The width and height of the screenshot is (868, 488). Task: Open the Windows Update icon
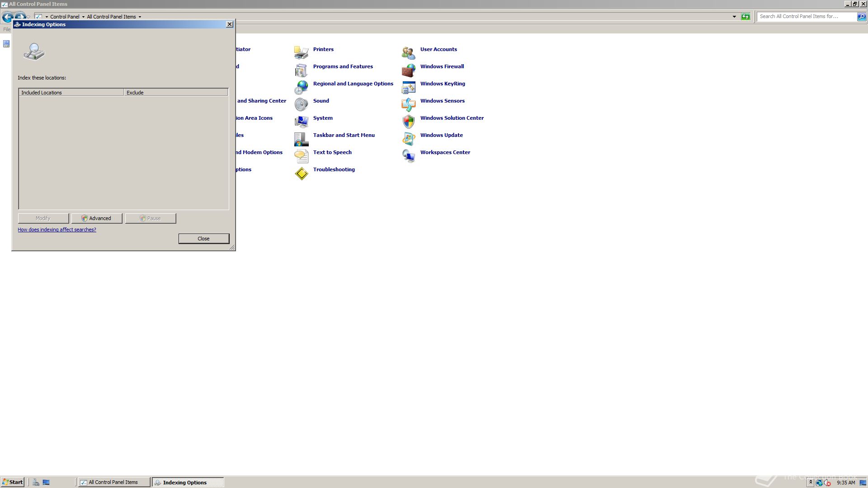coord(408,138)
